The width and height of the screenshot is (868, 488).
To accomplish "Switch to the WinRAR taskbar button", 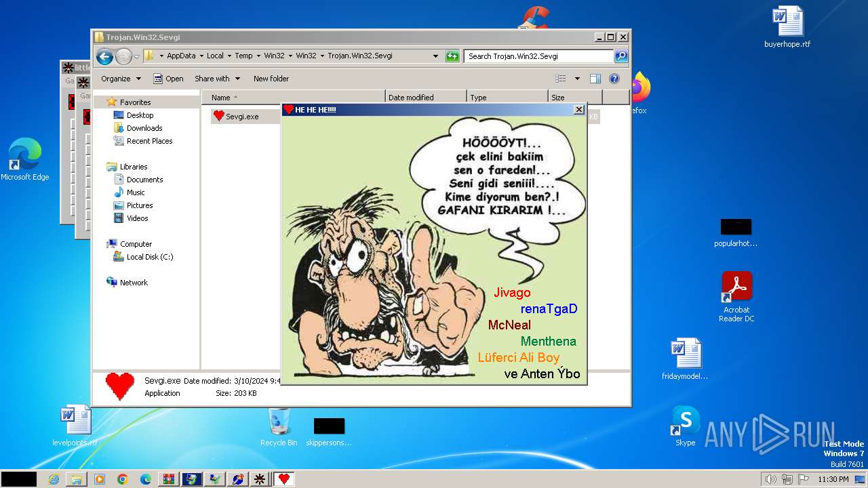I will pyautogui.click(x=169, y=479).
